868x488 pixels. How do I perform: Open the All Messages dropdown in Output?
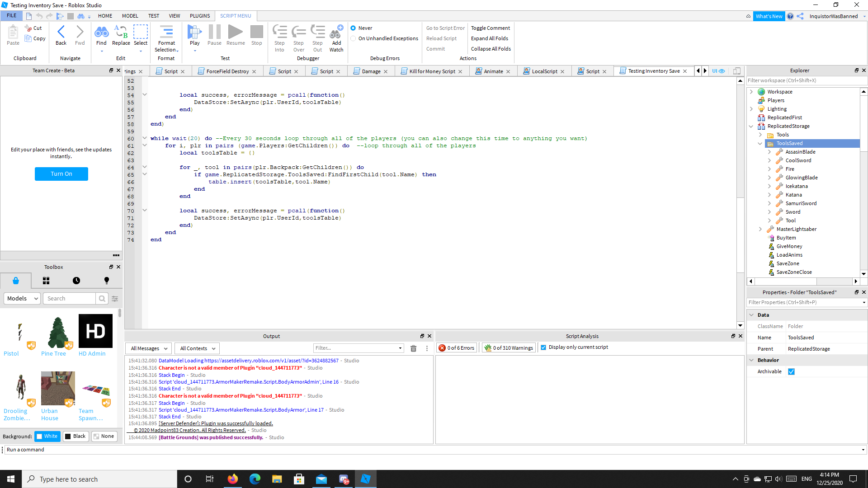click(148, 348)
